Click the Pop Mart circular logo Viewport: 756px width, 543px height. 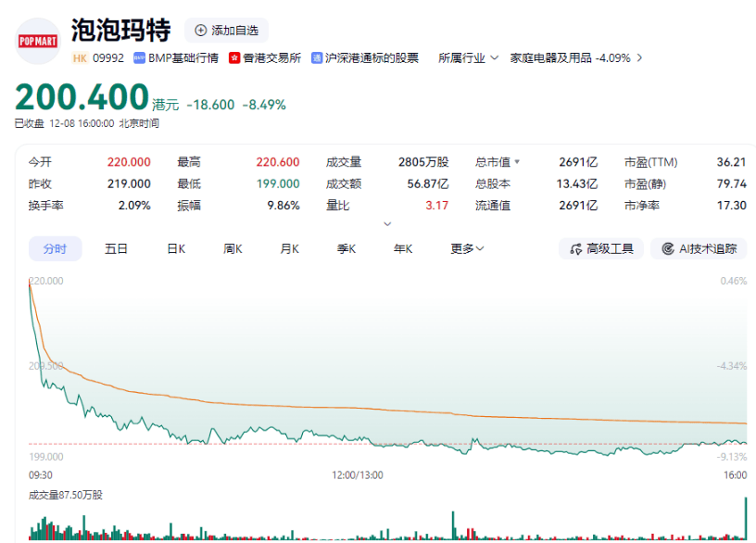36,41
